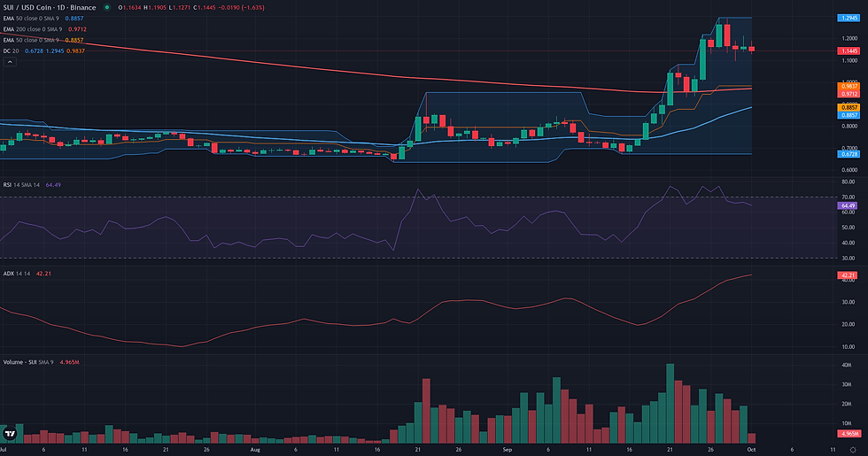Click the 4.965M volume value label
This screenshot has height=456, width=868.
point(849,434)
